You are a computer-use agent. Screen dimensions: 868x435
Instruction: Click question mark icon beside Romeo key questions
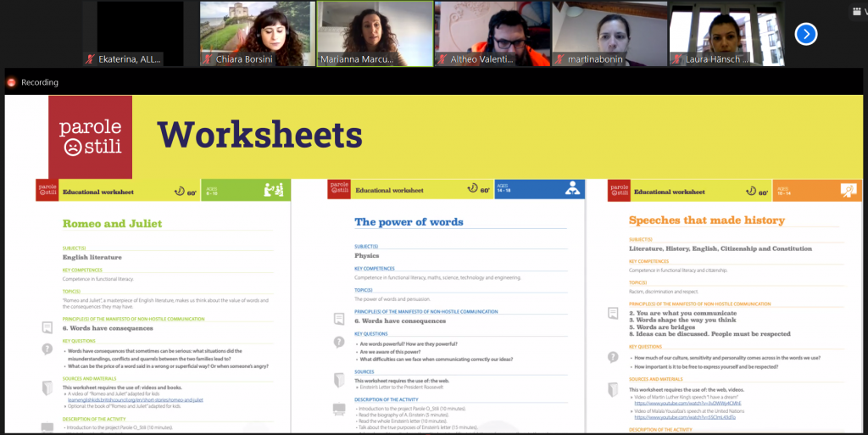point(47,349)
